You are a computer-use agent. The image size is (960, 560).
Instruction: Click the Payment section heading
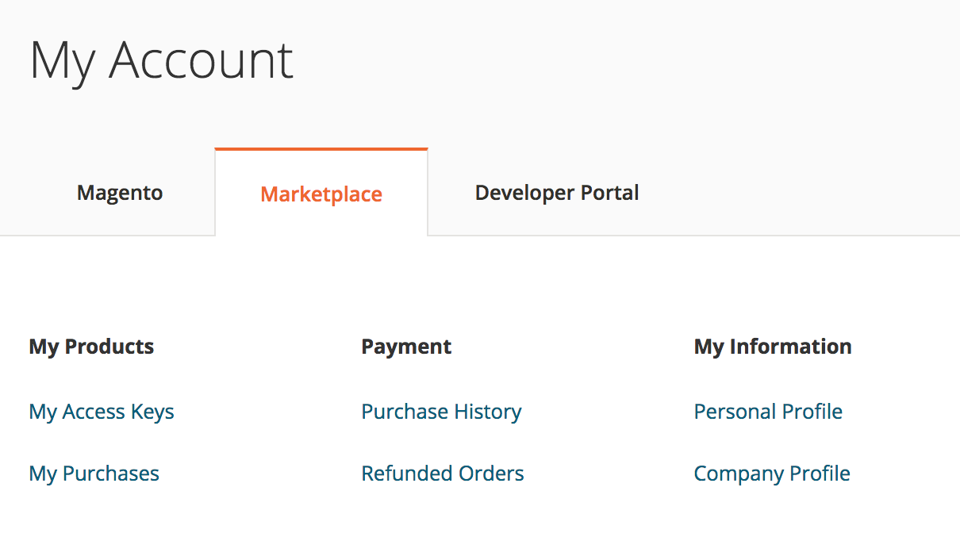pyautogui.click(x=405, y=346)
